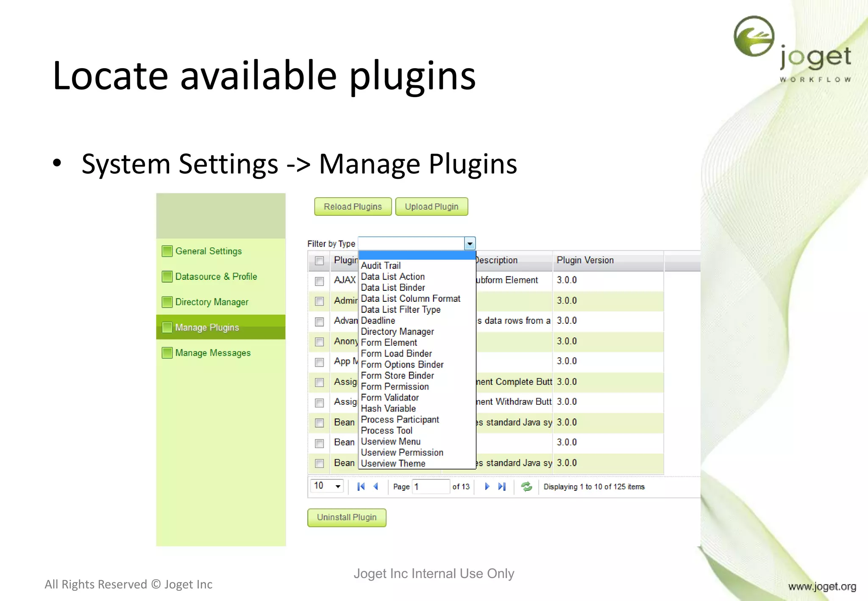The image size is (868, 601).
Task: Click the Uninstall Plugin button
Action: coord(347,518)
